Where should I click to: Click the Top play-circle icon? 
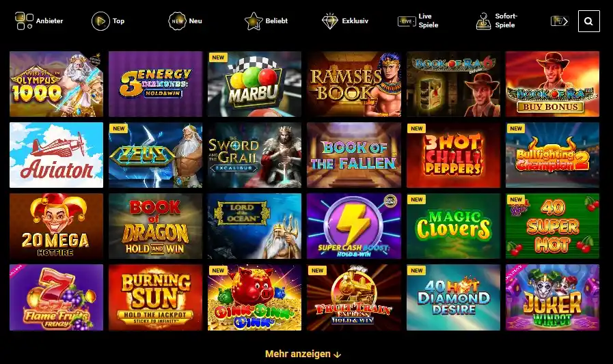[x=100, y=21]
